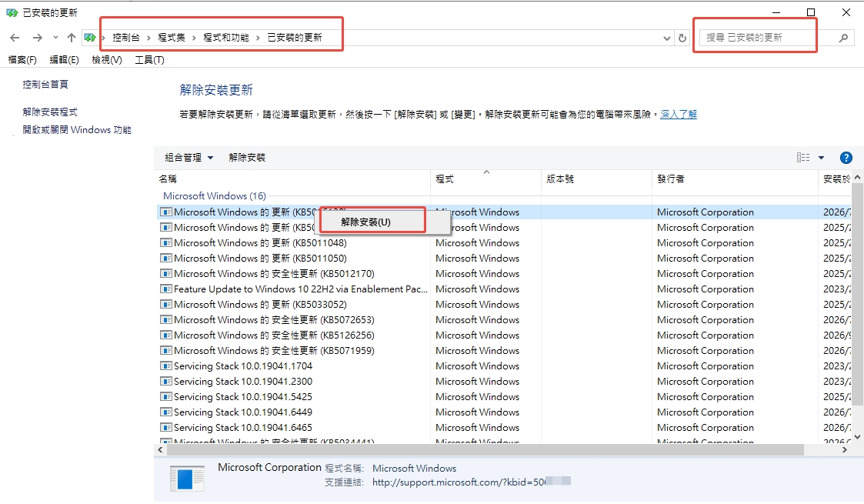Click icon of Servicing Stack 10.0.19041.5425
The height and width of the screenshot is (504, 864).
[165, 397]
